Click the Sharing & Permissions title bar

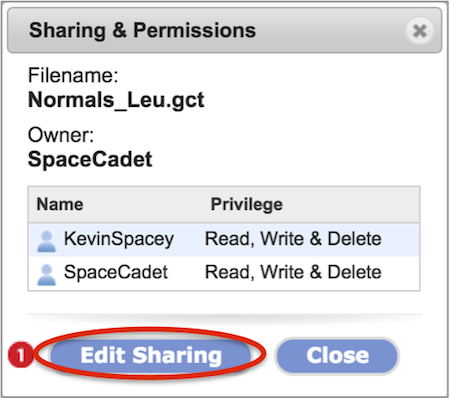(224, 30)
